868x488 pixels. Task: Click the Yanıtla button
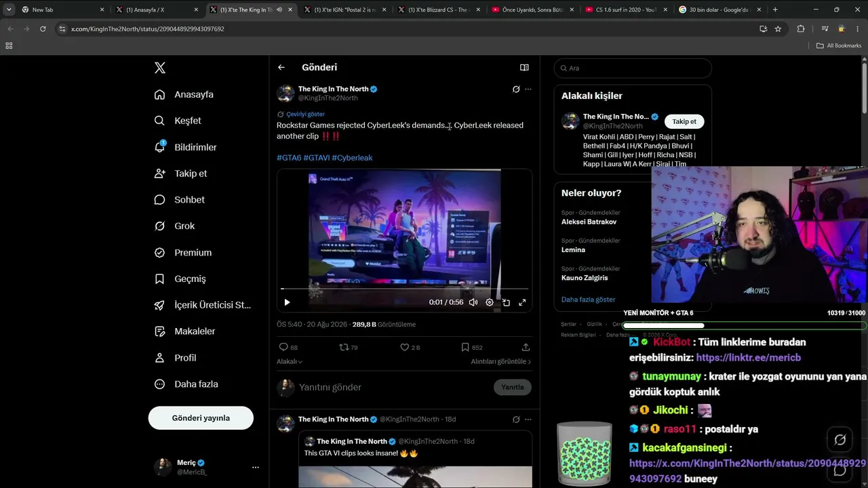(513, 387)
